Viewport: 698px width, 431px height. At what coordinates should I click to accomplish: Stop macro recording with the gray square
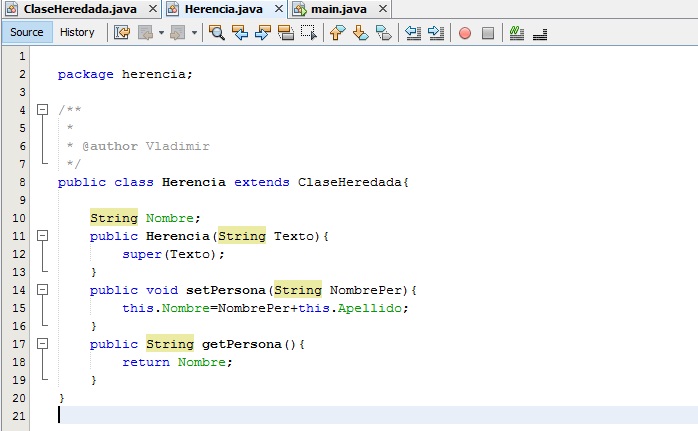pos(488,33)
